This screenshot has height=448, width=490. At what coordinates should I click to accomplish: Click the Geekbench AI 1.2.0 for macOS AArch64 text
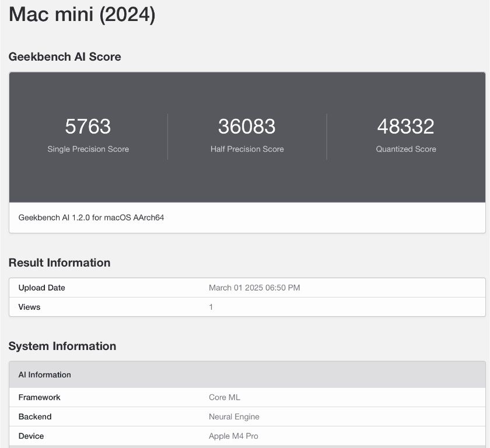pos(91,218)
